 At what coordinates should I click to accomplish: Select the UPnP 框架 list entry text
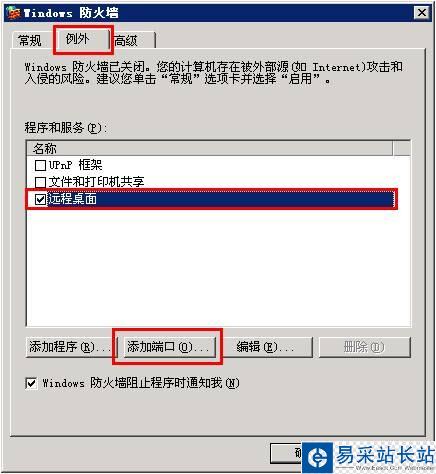point(75,165)
